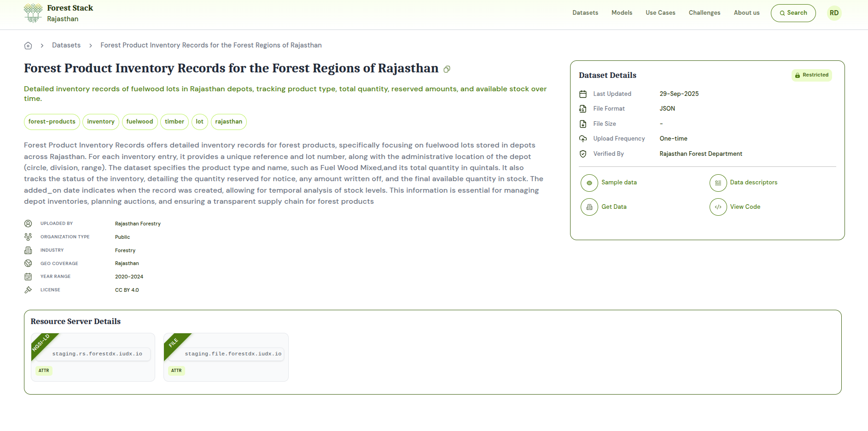The image size is (868, 431).
Task: Click the staging.rs.forestdx.iudx.io resource server card
Action: tap(93, 357)
